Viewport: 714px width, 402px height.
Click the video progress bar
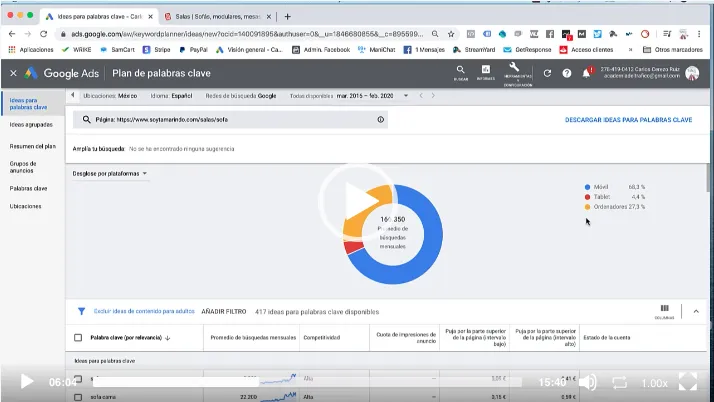(307, 382)
